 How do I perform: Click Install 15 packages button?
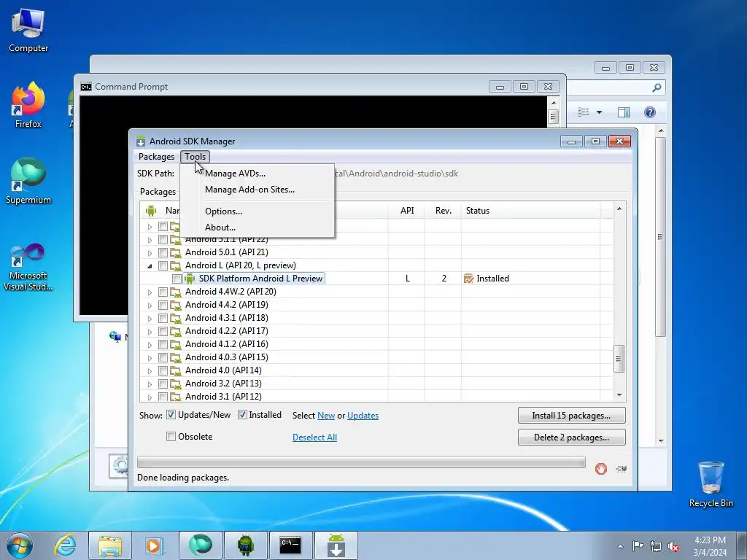571,415
